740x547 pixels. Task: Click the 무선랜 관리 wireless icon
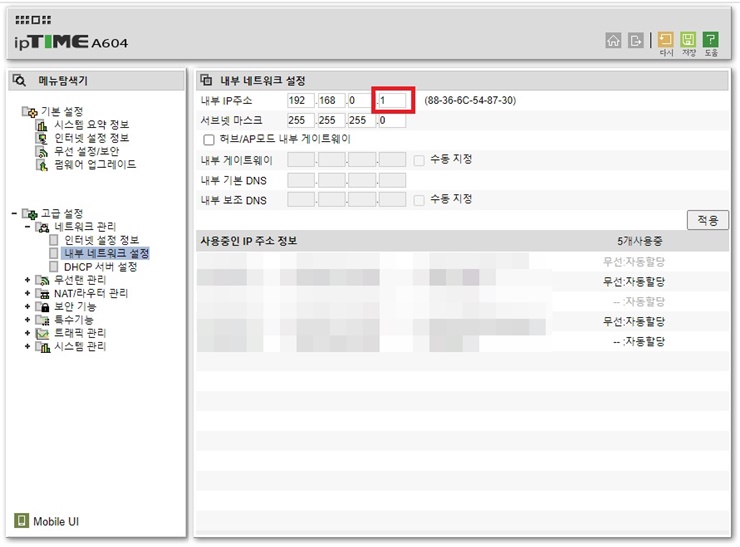click(x=42, y=280)
